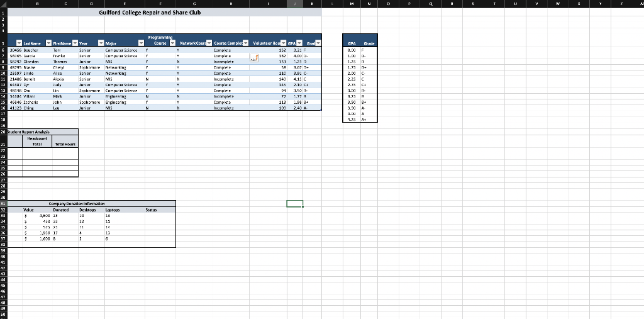
Task: Select the donation value cell 4,600
Action: click(x=37, y=215)
